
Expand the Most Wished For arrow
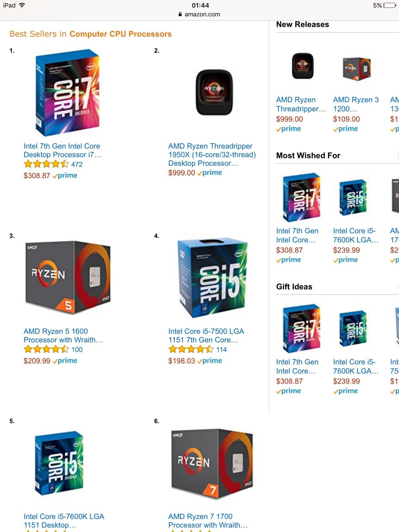[398, 155]
